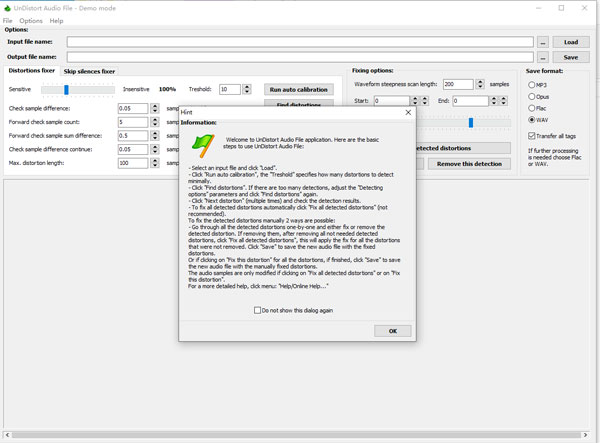Adjust the Sensitive/Insensitive slider handle
This screenshot has width=600, height=443.
(x=66, y=90)
